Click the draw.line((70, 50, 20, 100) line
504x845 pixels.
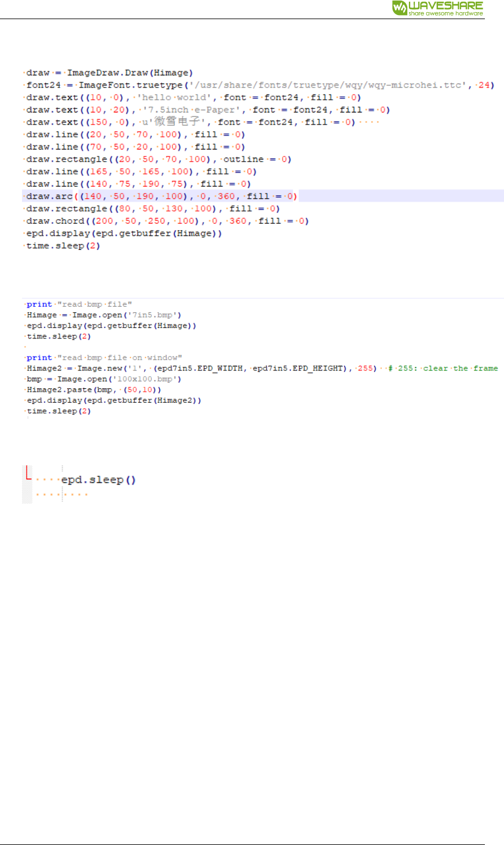[136, 147]
